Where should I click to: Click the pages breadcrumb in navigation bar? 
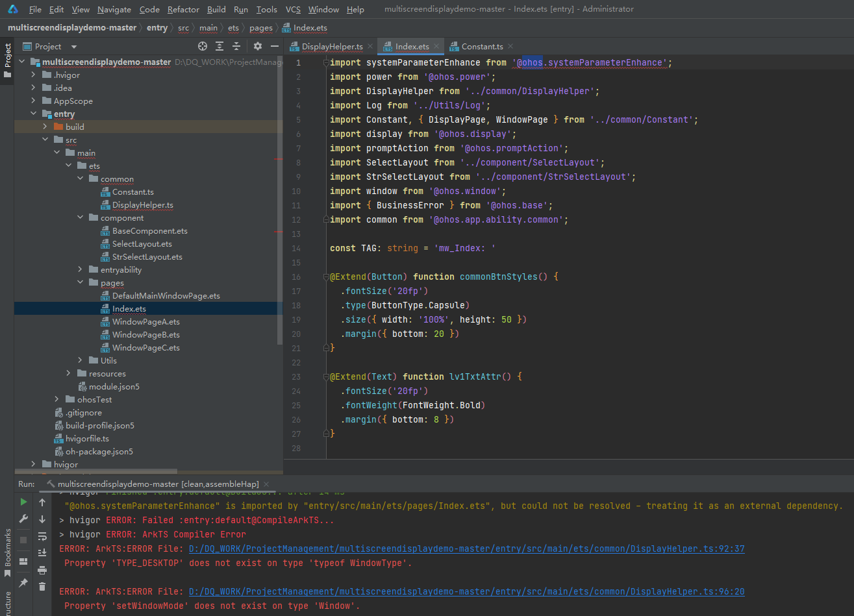point(260,28)
